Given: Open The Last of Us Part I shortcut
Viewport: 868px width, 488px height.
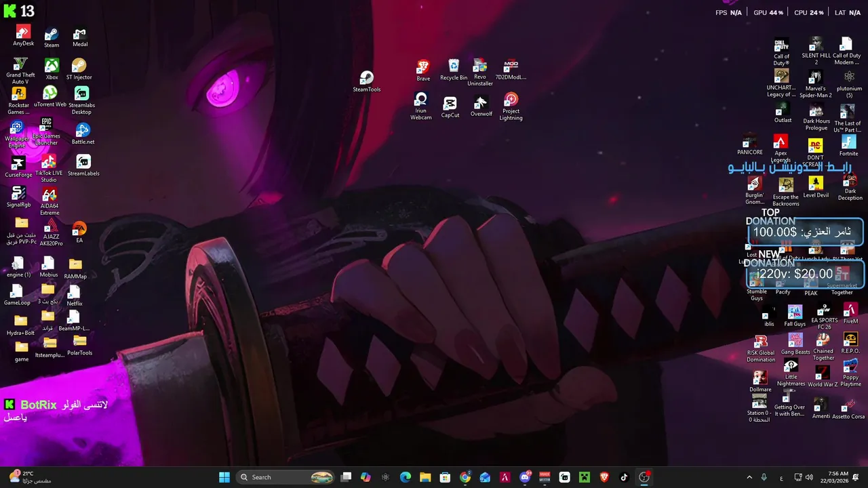Looking at the screenshot, I should click(848, 119).
